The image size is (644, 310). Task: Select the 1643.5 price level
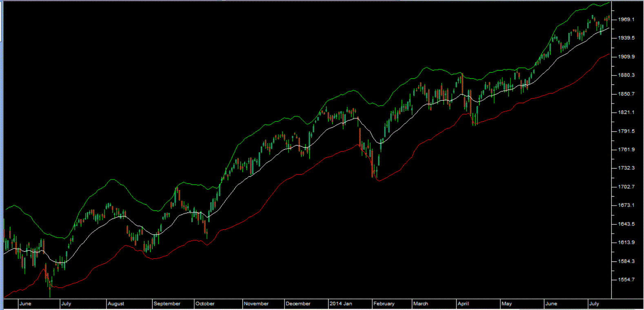[626, 224]
